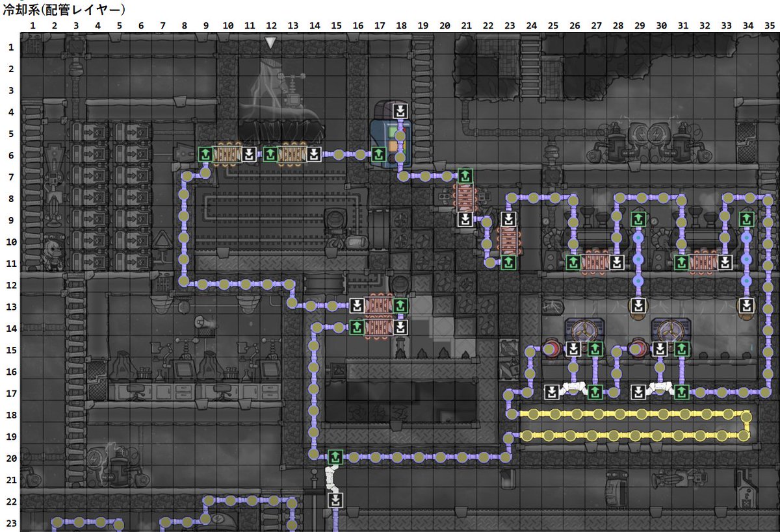Click white input port at column 29, row 13
The image size is (780, 532).
pos(638,305)
